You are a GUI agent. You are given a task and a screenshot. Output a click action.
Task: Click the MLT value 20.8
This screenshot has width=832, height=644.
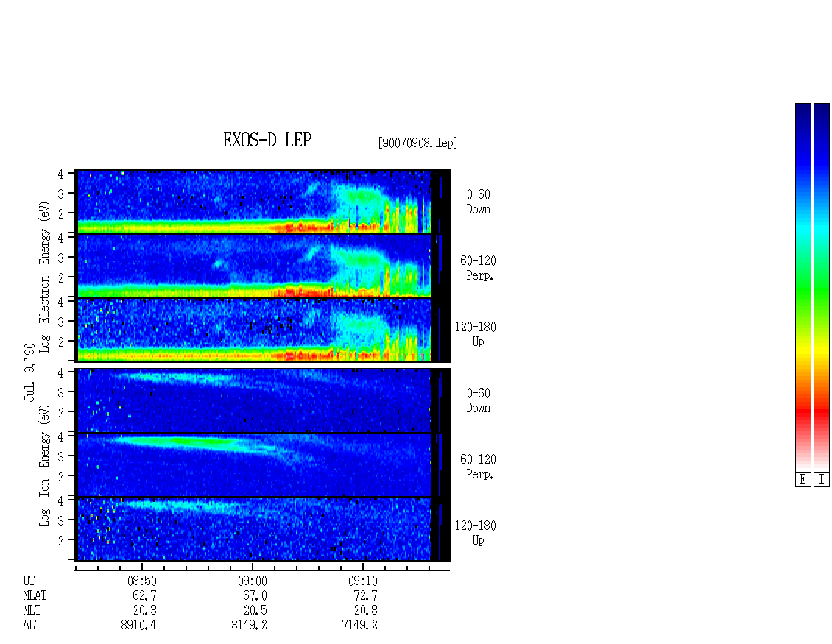coord(366,610)
